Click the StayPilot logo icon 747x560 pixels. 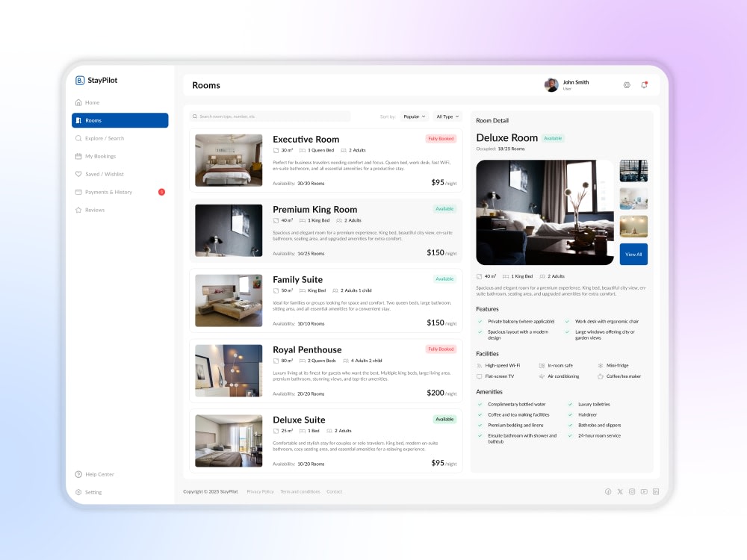(80, 81)
